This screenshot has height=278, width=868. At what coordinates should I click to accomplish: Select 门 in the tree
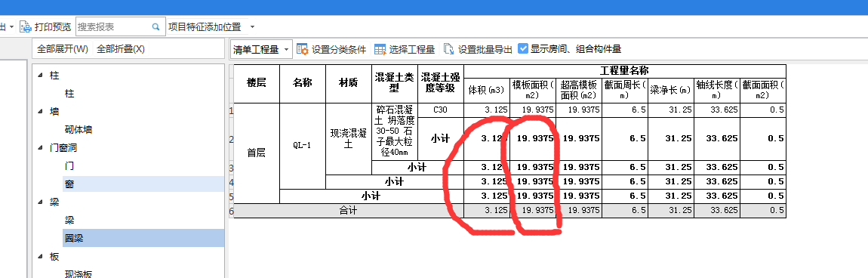(69, 165)
